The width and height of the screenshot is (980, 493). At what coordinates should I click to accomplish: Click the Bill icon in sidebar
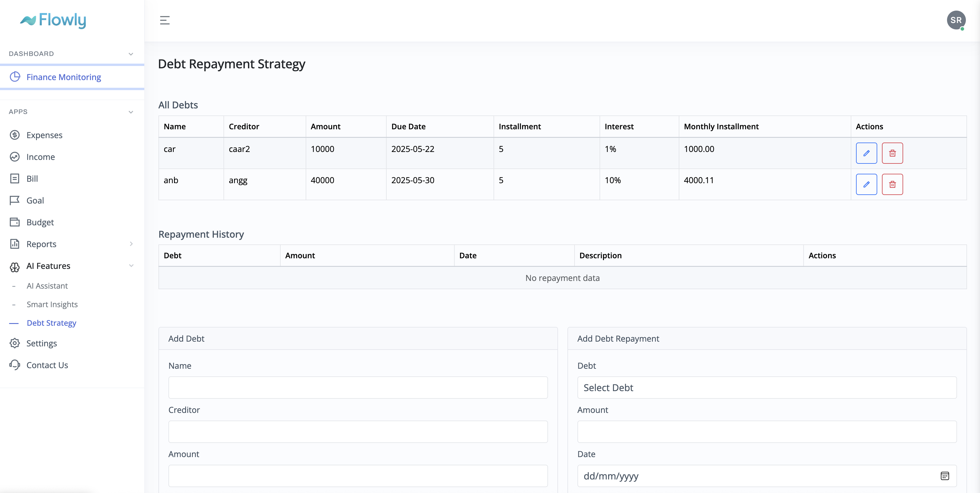tap(14, 178)
